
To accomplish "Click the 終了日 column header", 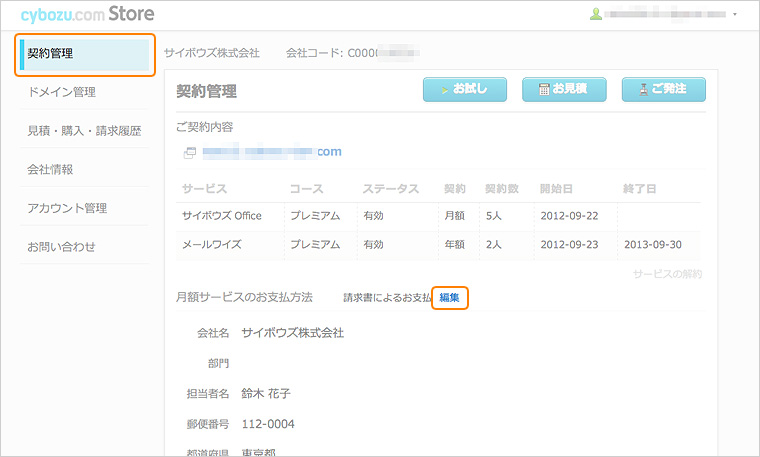I will tap(640, 189).
